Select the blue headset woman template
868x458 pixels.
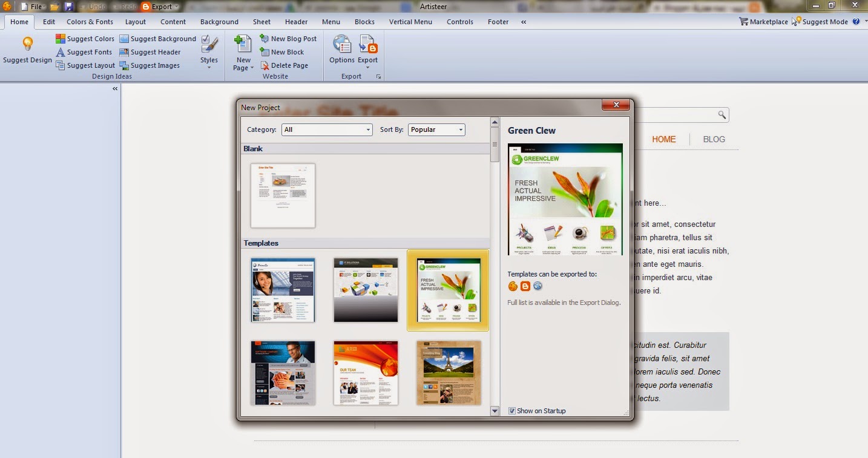tap(283, 290)
